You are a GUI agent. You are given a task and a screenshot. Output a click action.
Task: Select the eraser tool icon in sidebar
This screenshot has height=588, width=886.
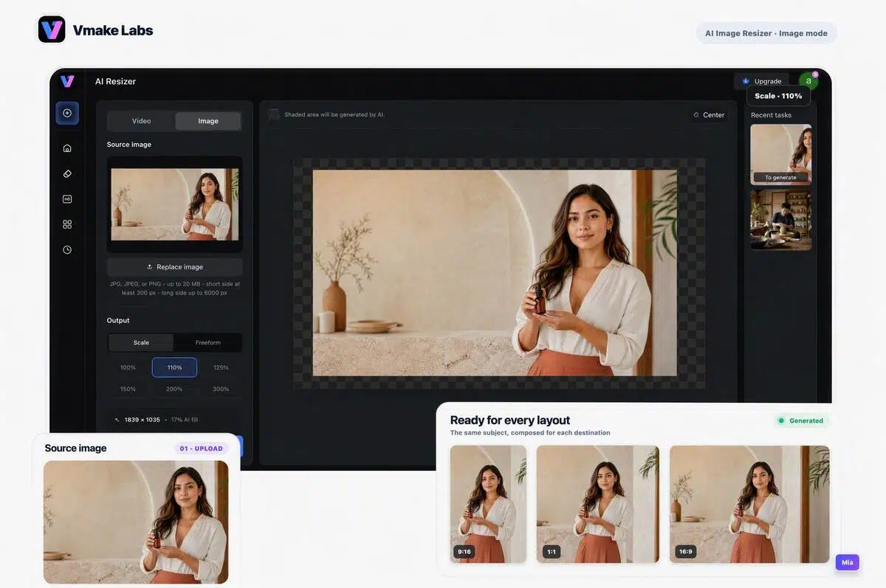click(67, 173)
